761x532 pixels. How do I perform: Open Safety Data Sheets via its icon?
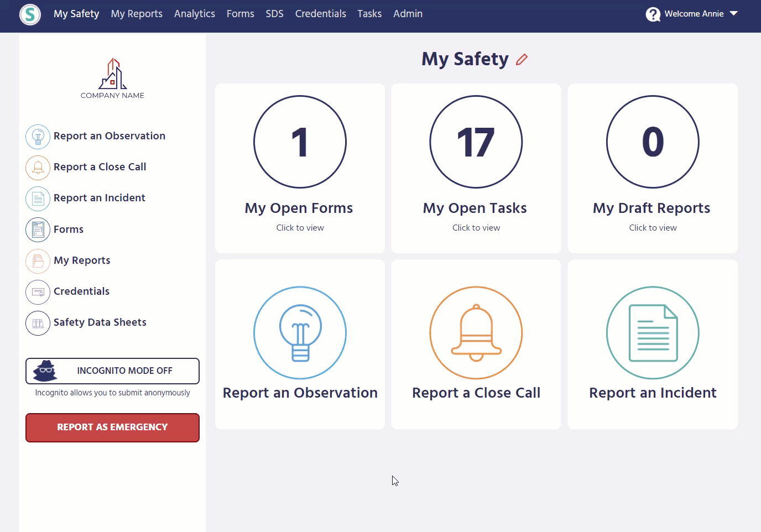coord(38,323)
